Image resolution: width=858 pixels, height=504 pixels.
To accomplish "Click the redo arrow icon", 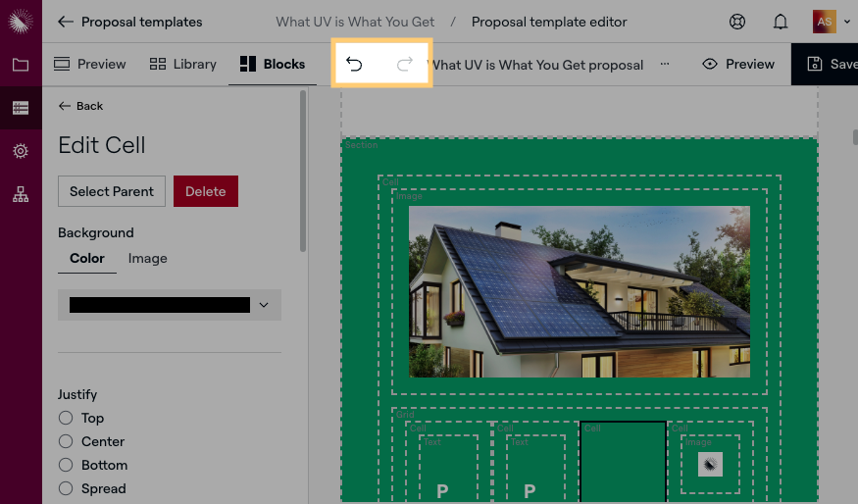I will click(404, 65).
